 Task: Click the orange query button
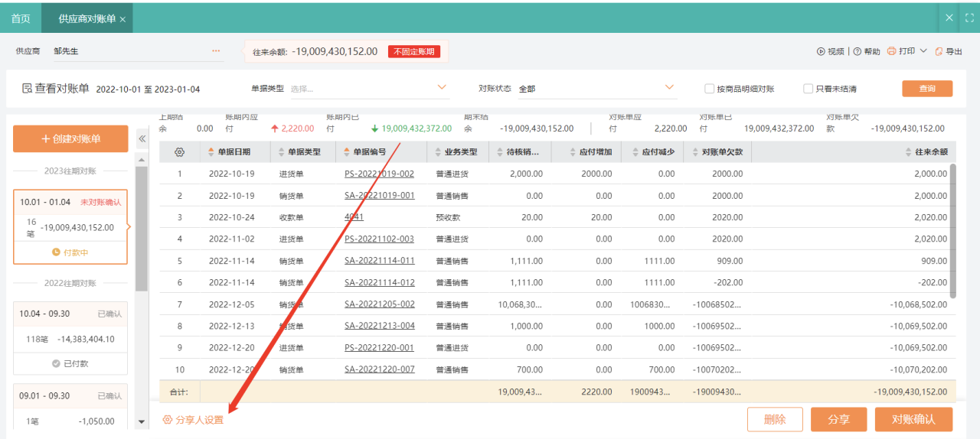[x=926, y=89]
